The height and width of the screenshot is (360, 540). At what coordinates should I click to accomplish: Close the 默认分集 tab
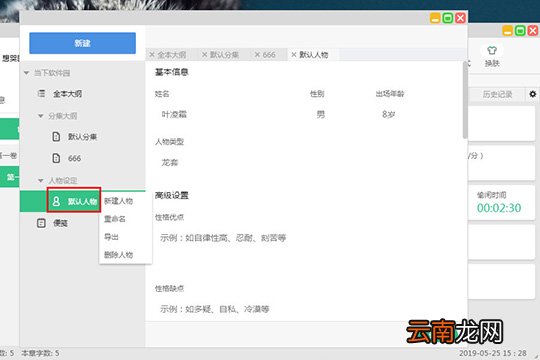[x=205, y=54]
